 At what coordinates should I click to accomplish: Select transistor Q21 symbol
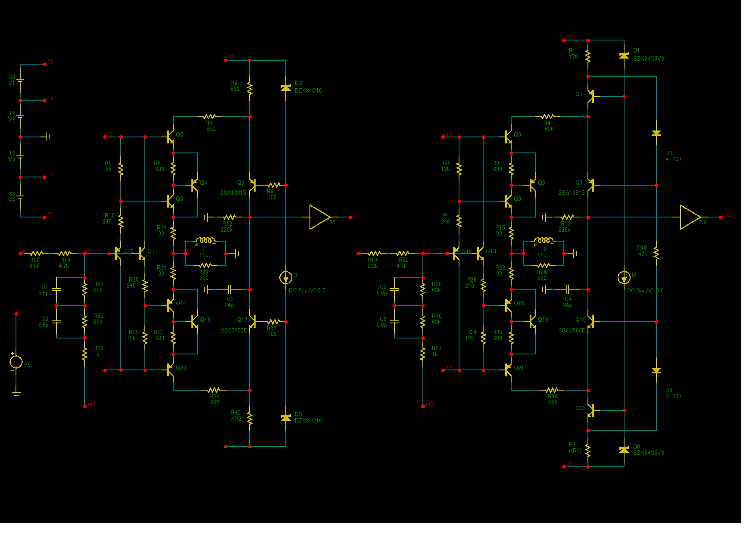click(x=509, y=370)
